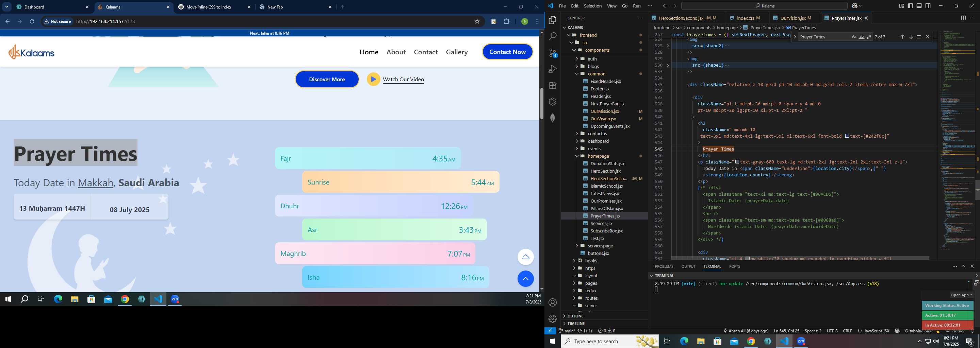Image resolution: width=980 pixels, height=348 pixels.
Task: Click the yellow play icon beside Watch Our Video
Action: coord(373,79)
